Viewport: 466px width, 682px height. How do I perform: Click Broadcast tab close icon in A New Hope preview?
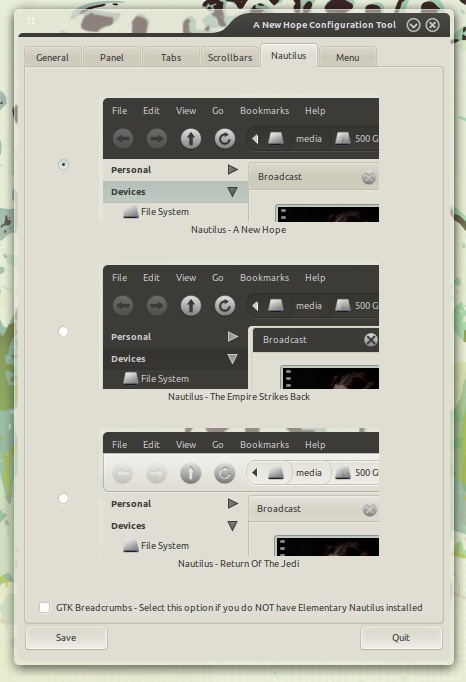369,177
